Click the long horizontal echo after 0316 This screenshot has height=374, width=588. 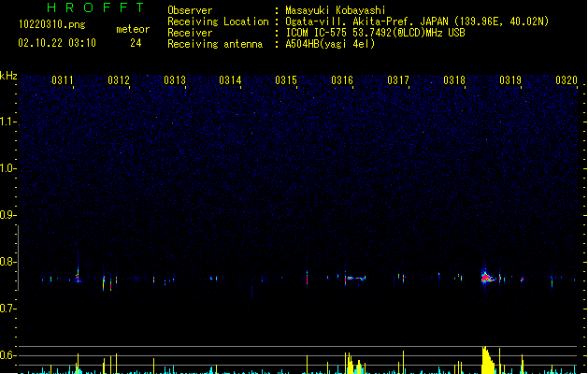[x=355, y=279]
